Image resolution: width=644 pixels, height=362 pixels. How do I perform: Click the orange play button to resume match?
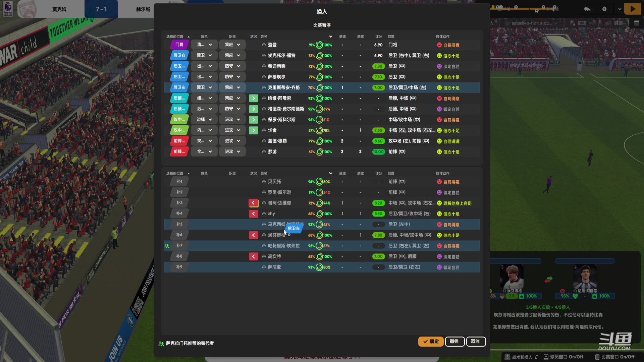(633, 9)
